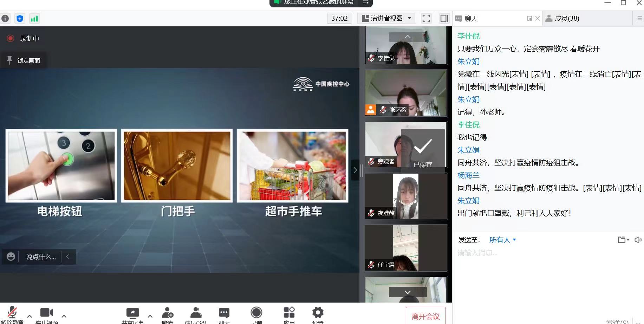The height and width of the screenshot is (324, 644).
Task: Open the apps icon in toolbar
Action: click(289, 314)
